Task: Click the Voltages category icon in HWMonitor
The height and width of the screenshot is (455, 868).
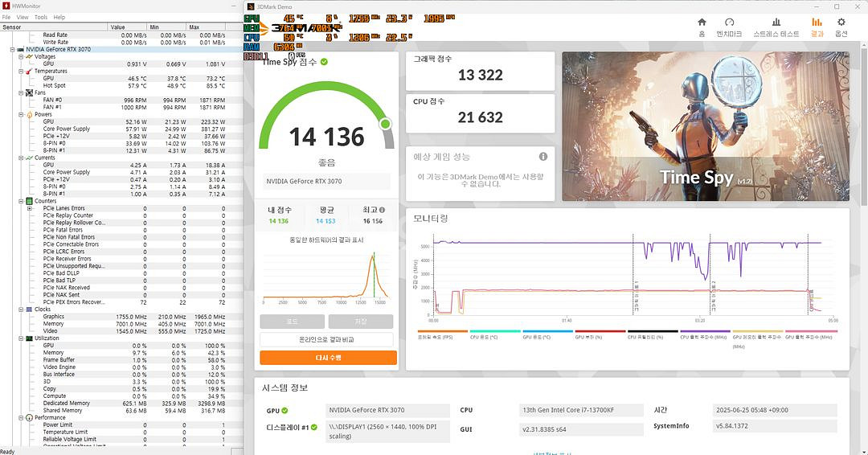Action: click(29, 56)
